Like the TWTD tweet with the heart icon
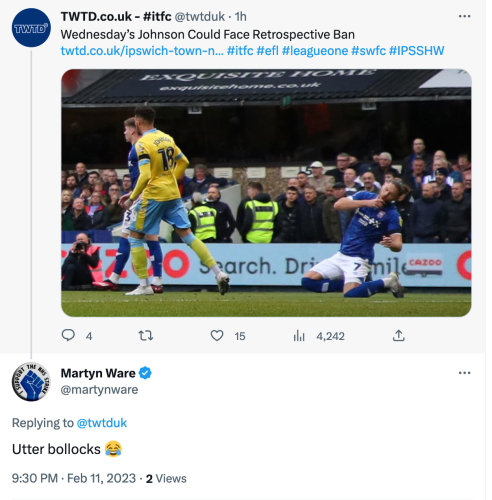The width and height of the screenshot is (492, 500). (x=217, y=335)
